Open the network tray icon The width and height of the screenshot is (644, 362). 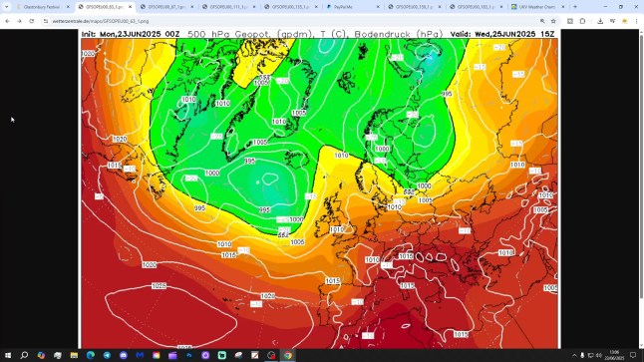click(590, 355)
